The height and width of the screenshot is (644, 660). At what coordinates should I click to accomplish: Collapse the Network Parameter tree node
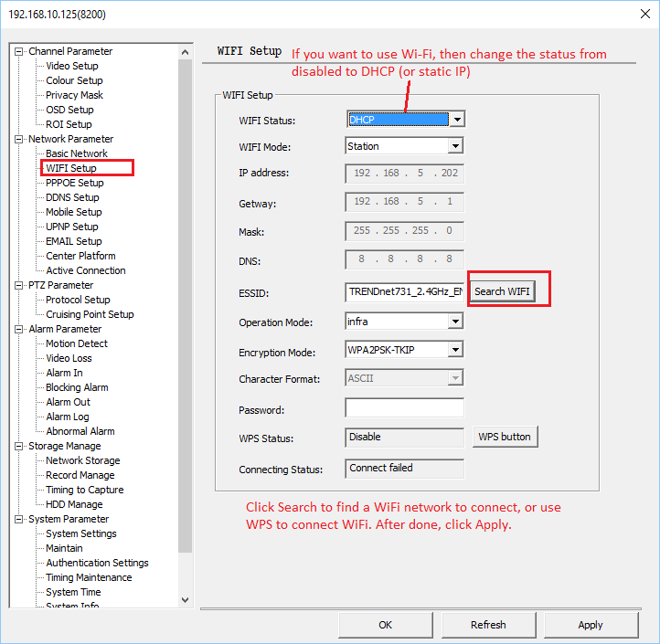click(18, 139)
